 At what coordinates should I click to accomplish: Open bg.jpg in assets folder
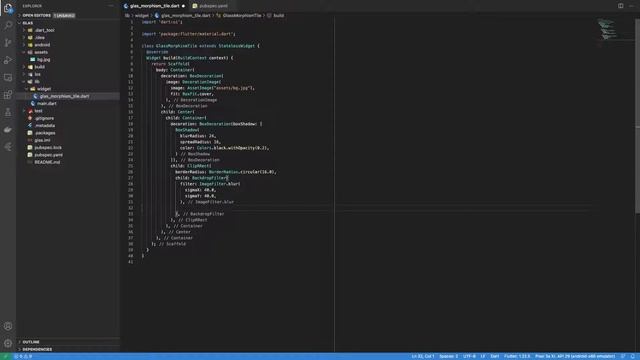pyautogui.click(x=43, y=60)
